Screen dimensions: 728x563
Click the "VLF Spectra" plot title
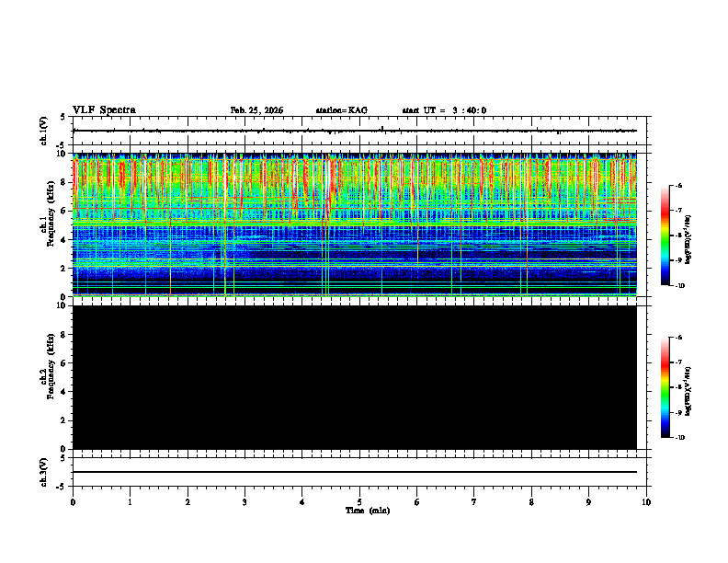click(104, 110)
